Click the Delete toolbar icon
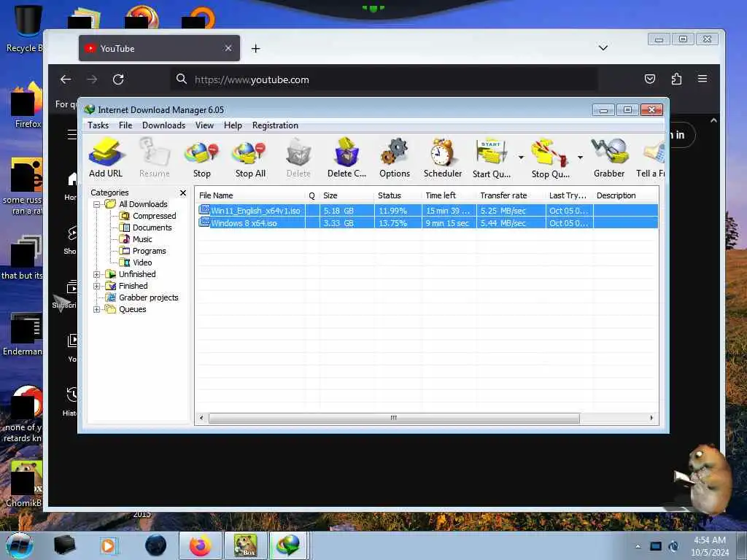Viewport: 747px width, 560px height. pos(298,158)
